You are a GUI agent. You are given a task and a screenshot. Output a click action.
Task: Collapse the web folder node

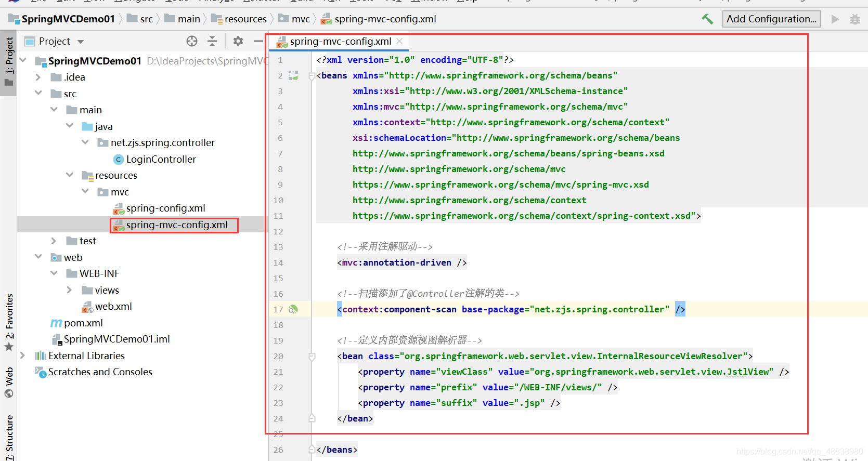(x=38, y=257)
